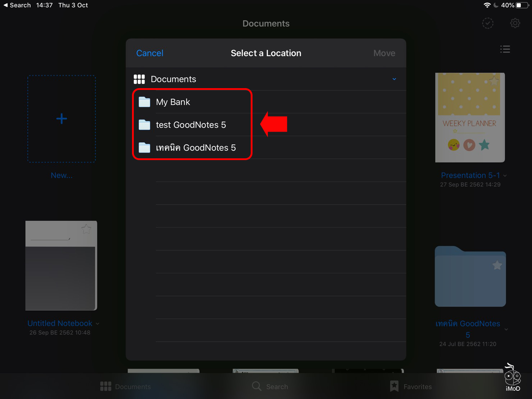The width and height of the screenshot is (532, 399).
Task: Tap the battery indicator in status bar
Action: [x=523, y=5]
